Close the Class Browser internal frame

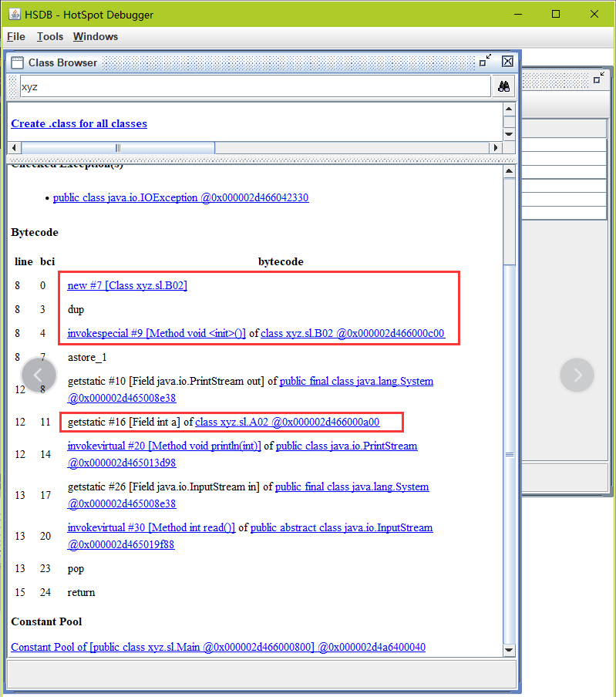coord(507,62)
